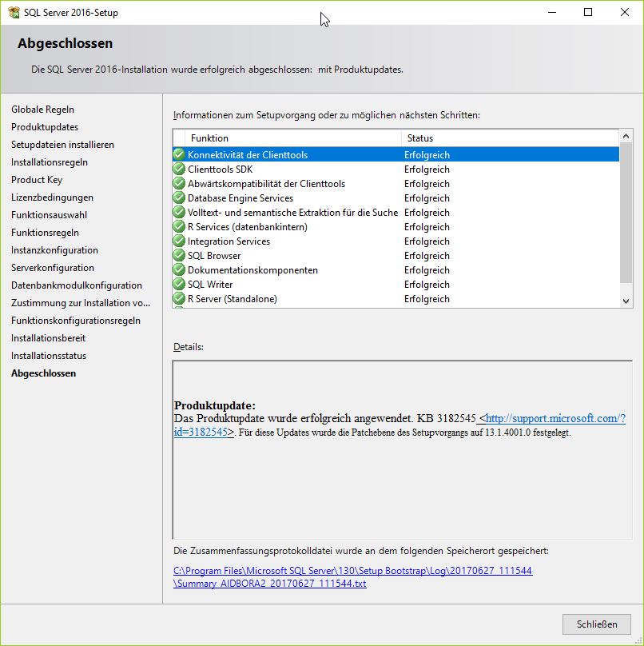The width and height of the screenshot is (644, 646).
Task: Click the check icon beside SQL Writer
Action: (179, 285)
